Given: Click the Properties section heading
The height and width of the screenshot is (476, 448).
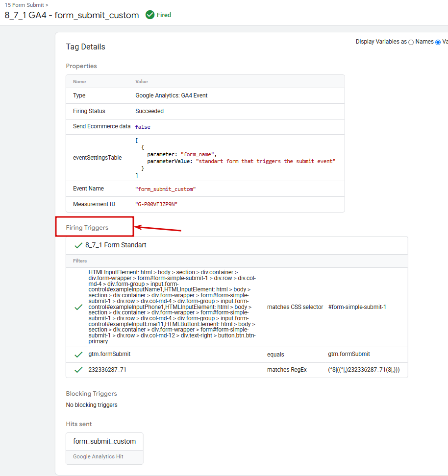Looking at the screenshot, I should click(81, 66).
